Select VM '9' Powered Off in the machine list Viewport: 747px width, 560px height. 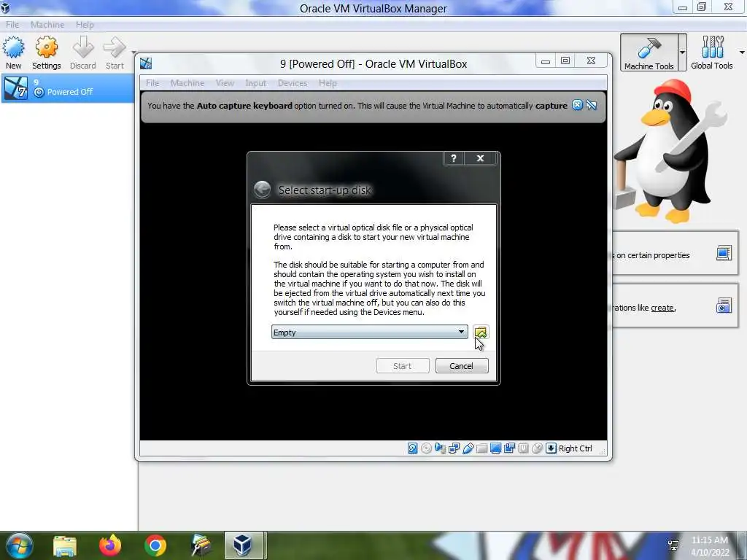(68, 88)
